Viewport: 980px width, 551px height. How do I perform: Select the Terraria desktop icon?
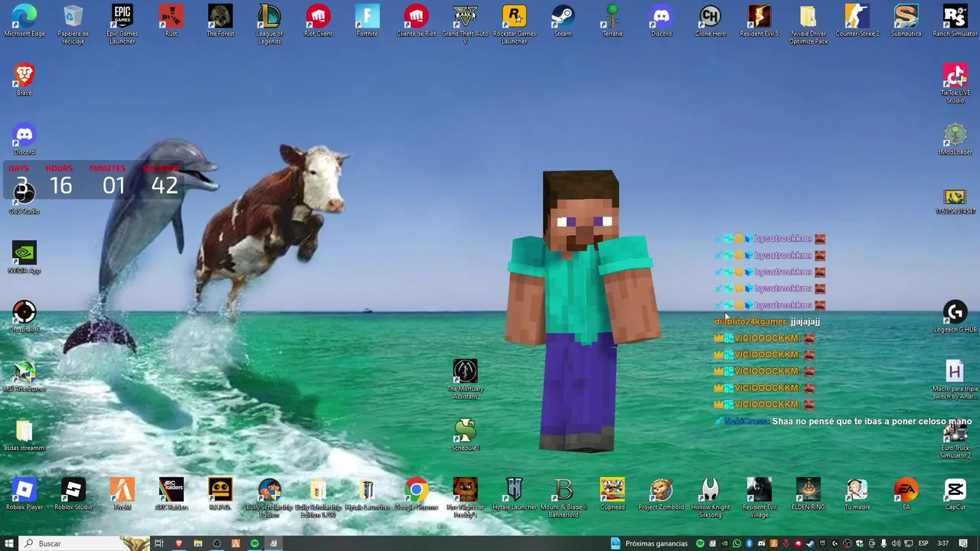(x=612, y=21)
